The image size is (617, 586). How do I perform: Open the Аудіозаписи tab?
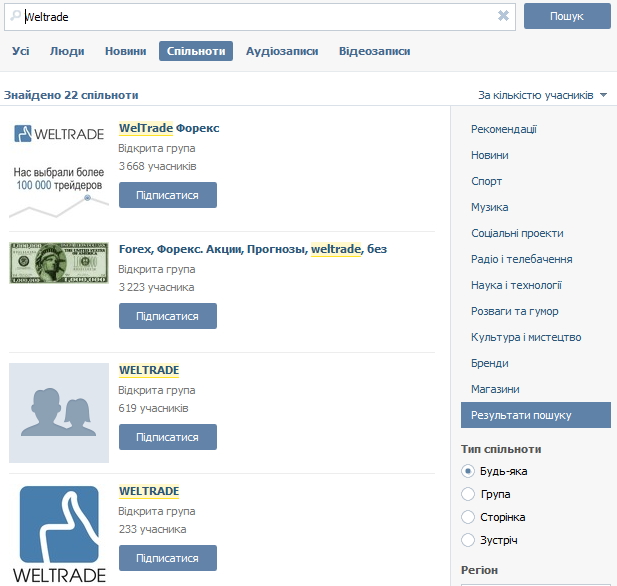pos(282,51)
